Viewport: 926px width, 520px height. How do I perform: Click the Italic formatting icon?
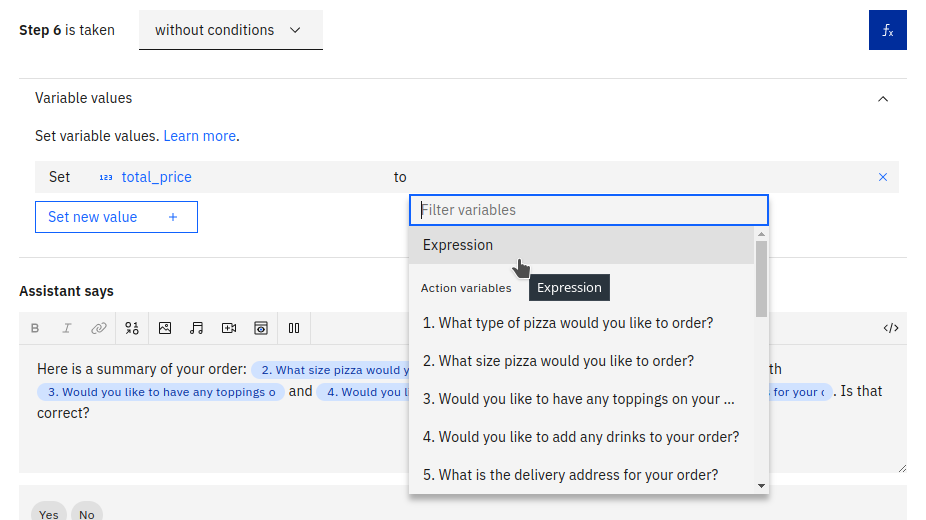point(67,328)
